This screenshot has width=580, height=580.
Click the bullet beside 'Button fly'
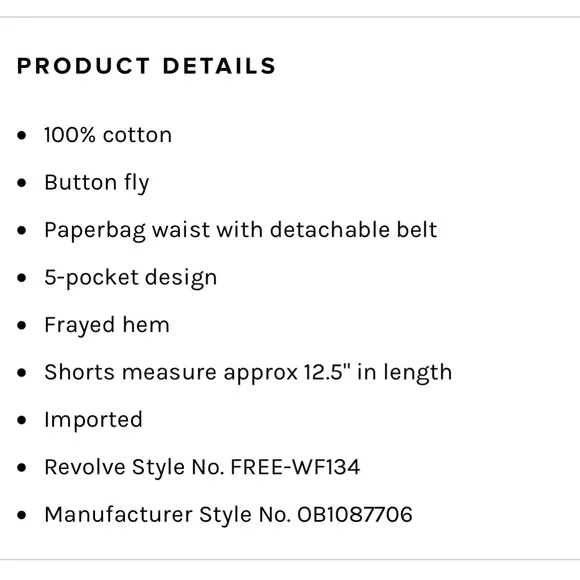point(22,183)
